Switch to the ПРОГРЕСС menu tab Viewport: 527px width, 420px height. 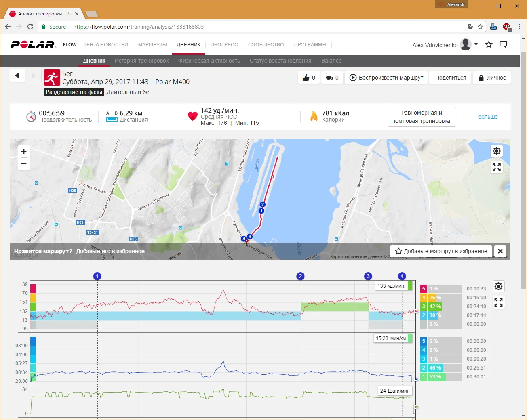click(x=224, y=45)
